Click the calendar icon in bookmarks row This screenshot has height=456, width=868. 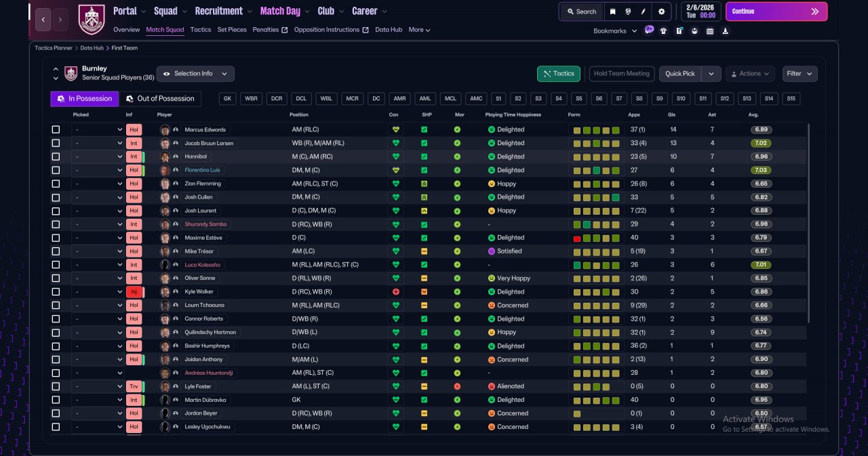(x=710, y=30)
